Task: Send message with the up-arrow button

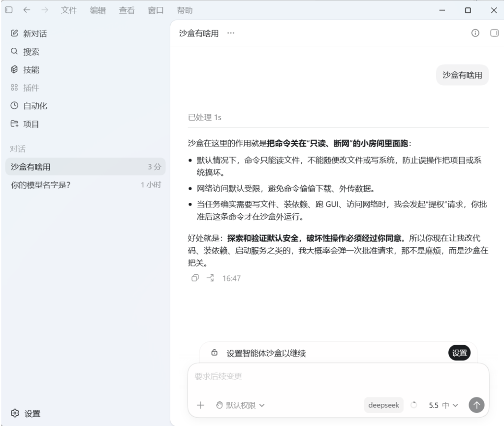Action: [476, 405]
